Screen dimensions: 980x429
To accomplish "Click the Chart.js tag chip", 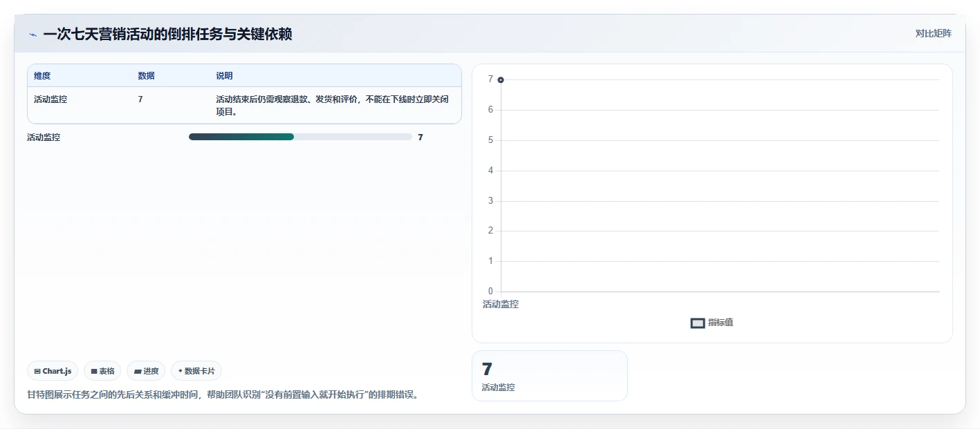I will click(x=53, y=371).
